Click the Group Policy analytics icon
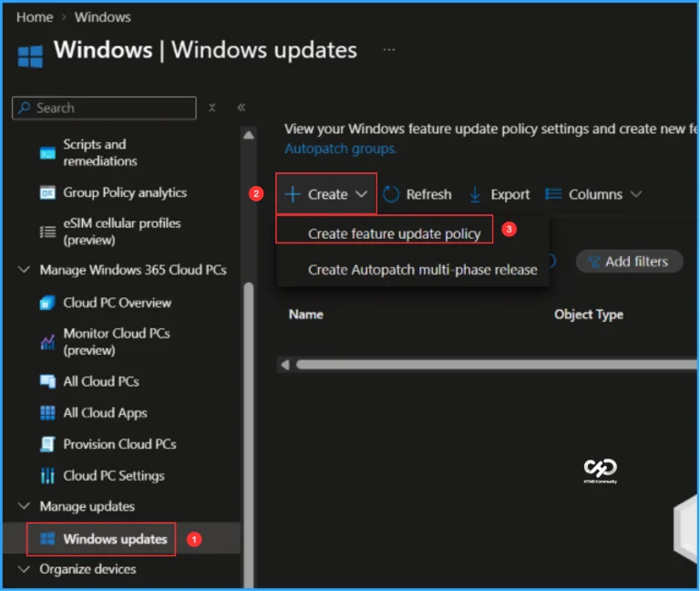The width and height of the screenshot is (700, 591). (47, 192)
